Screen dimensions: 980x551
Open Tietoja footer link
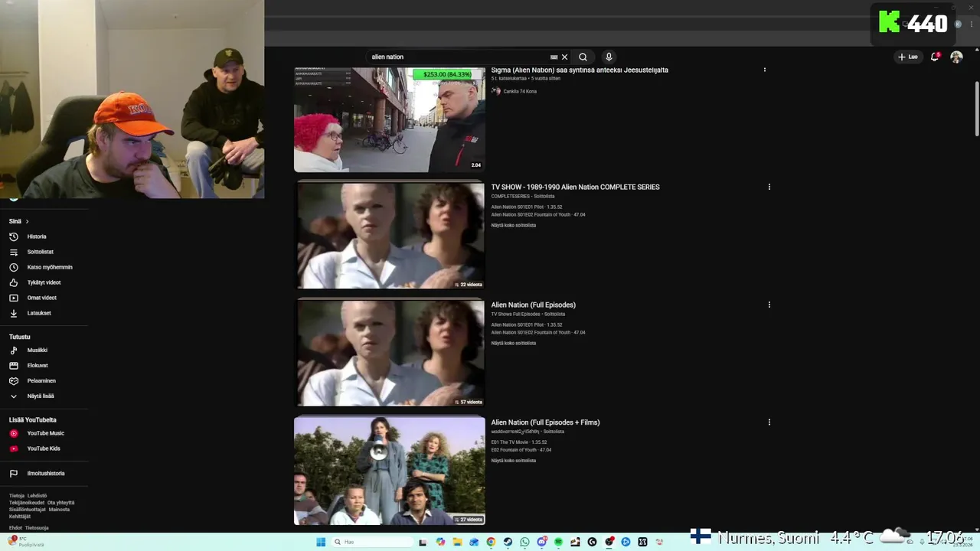(x=16, y=496)
